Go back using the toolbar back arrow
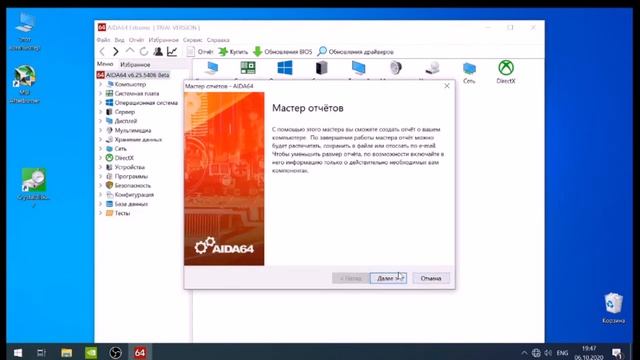Viewport: 640px width, 360px height. pos(102,51)
